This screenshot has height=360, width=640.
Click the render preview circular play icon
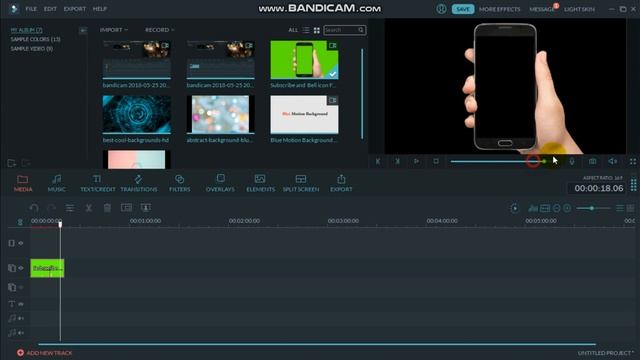click(514, 208)
